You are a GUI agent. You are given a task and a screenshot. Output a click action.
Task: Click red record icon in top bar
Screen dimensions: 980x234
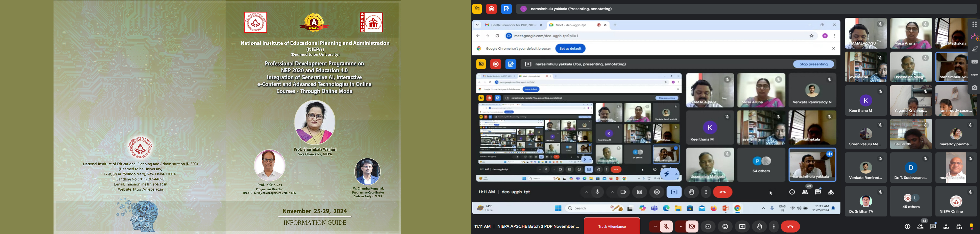point(491,9)
